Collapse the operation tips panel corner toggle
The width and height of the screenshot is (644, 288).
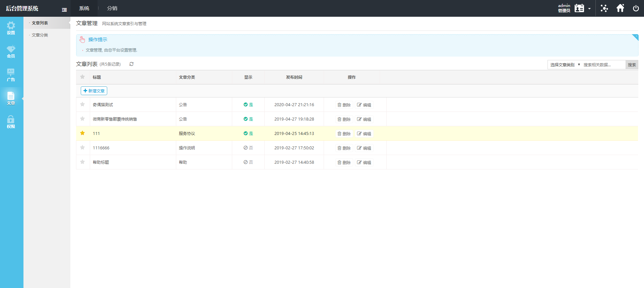click(x=635, y=37)
